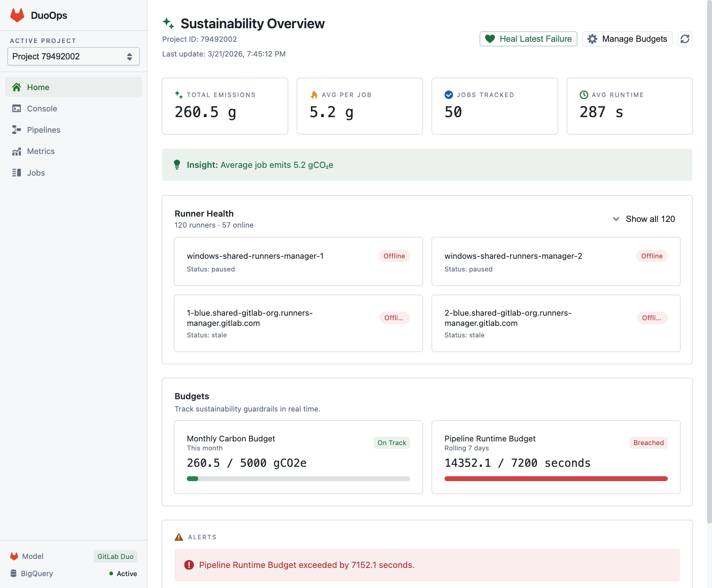Click the Monthly Carbon Budget progress bar
This screenshot has width=712, height=588.
click(298, 479)
